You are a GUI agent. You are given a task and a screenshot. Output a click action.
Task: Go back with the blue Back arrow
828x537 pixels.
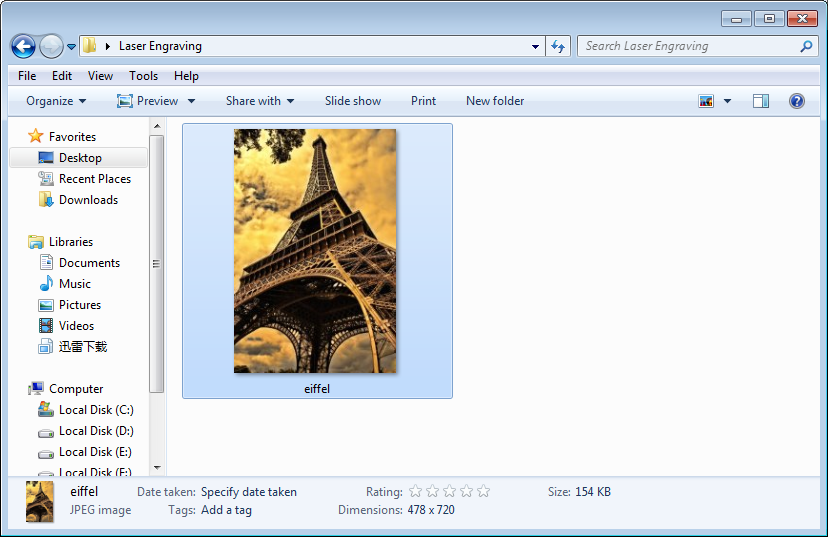(x=23, y=46)
